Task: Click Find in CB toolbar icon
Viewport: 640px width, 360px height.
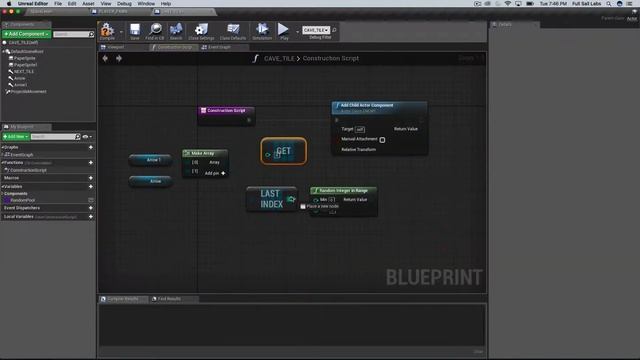Action: coord(155,31)
